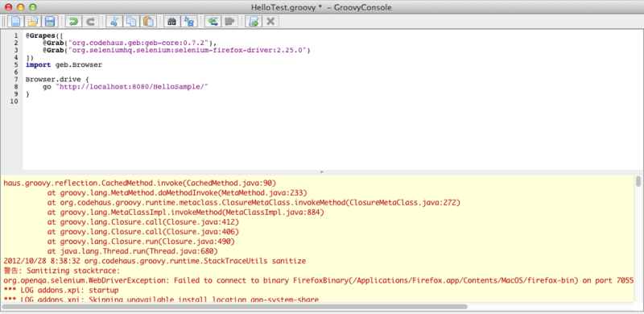Paste from clipboard

(x=148, y=22)
